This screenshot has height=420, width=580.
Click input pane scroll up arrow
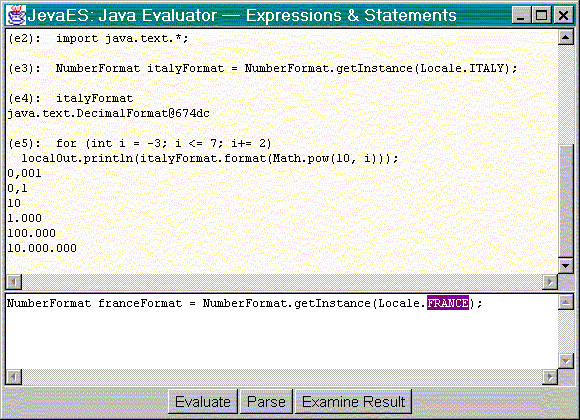point(566,303)
